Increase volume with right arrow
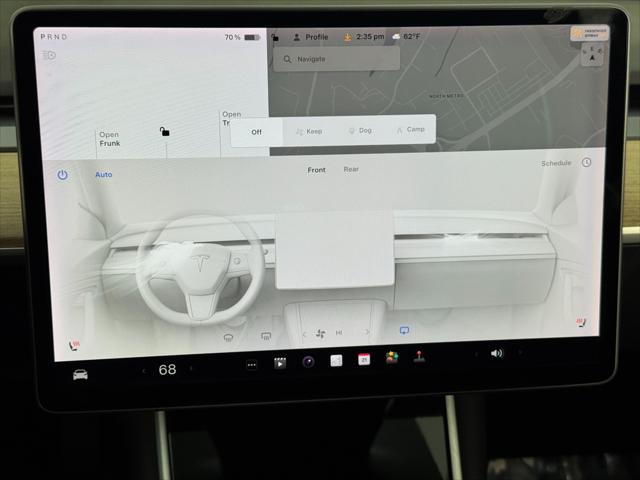 (520, 352)
